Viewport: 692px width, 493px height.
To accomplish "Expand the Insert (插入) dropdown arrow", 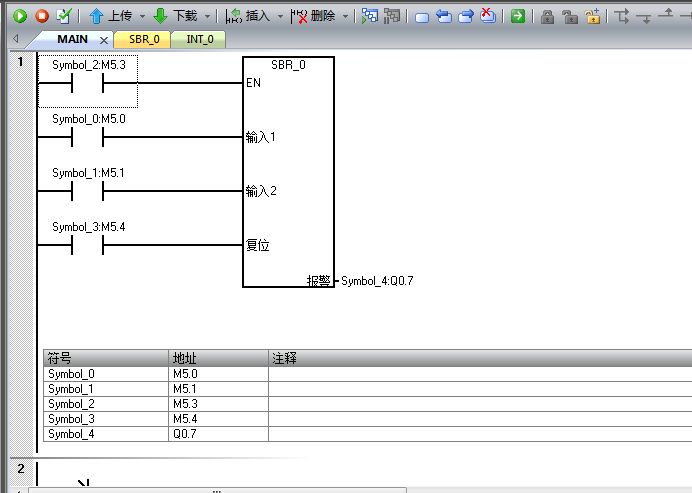I will click(x=280, y=17).
